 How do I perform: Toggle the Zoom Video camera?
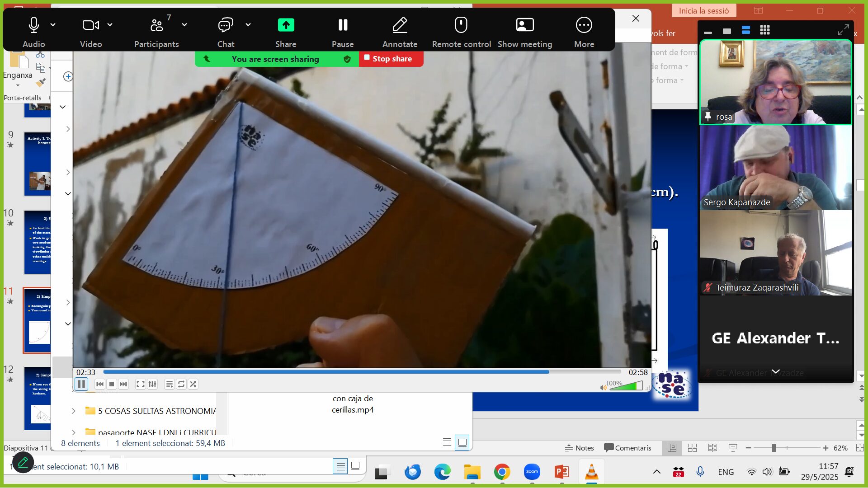(90, 25)
